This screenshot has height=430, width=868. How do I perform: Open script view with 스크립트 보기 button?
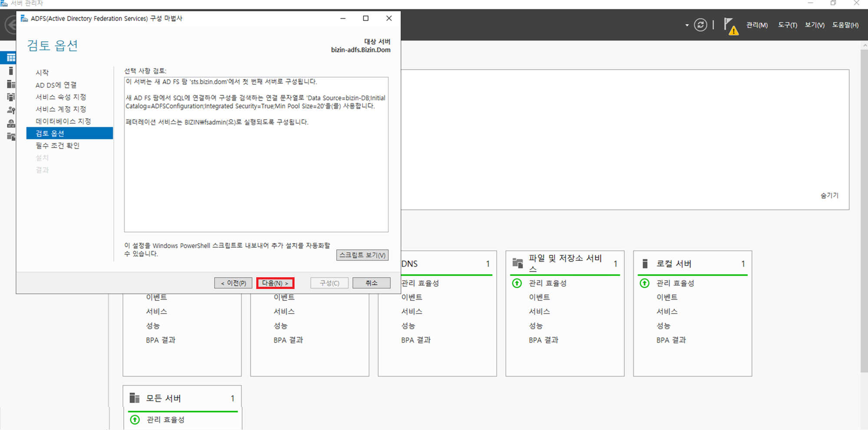(362, 255)
